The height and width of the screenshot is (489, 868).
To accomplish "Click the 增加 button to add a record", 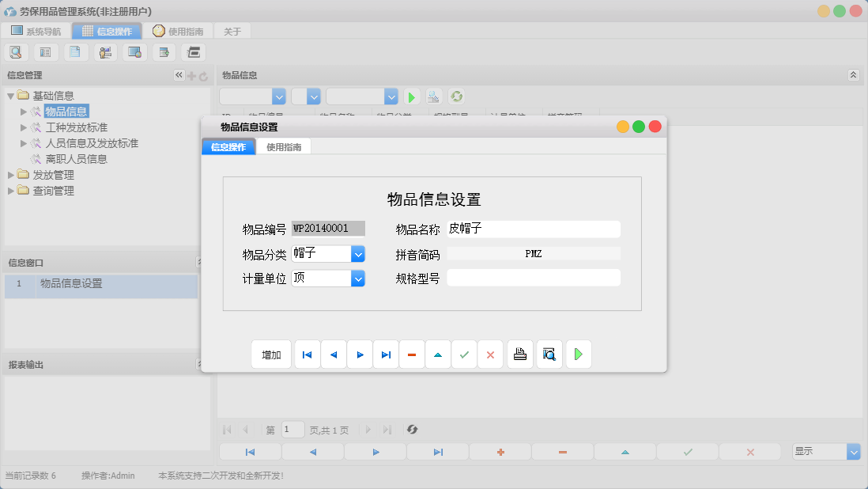I will point(270,354).
